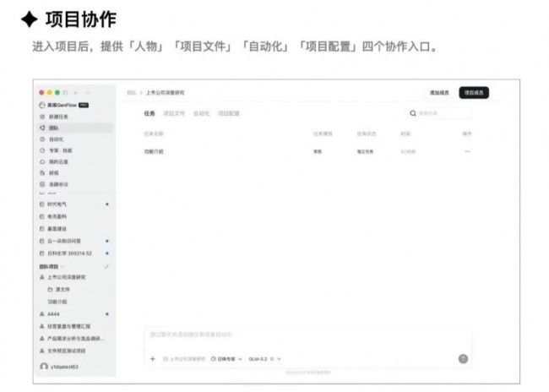
Task: Click the project icon next to 4444
Action: 42,314
